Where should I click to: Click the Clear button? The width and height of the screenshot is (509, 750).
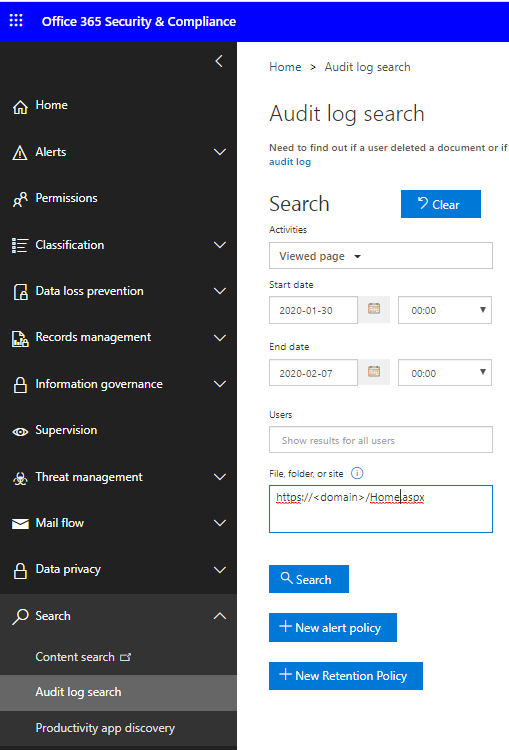441,204
